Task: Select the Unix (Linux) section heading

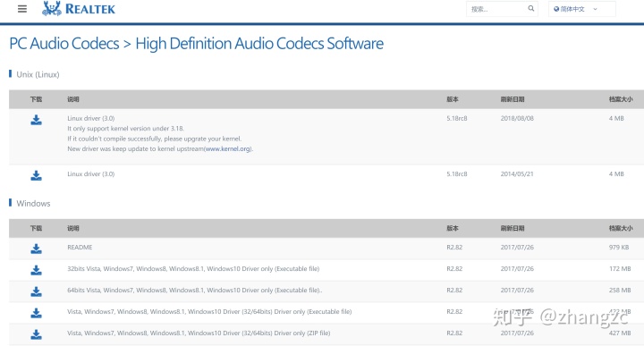Action: coord(38,75)
